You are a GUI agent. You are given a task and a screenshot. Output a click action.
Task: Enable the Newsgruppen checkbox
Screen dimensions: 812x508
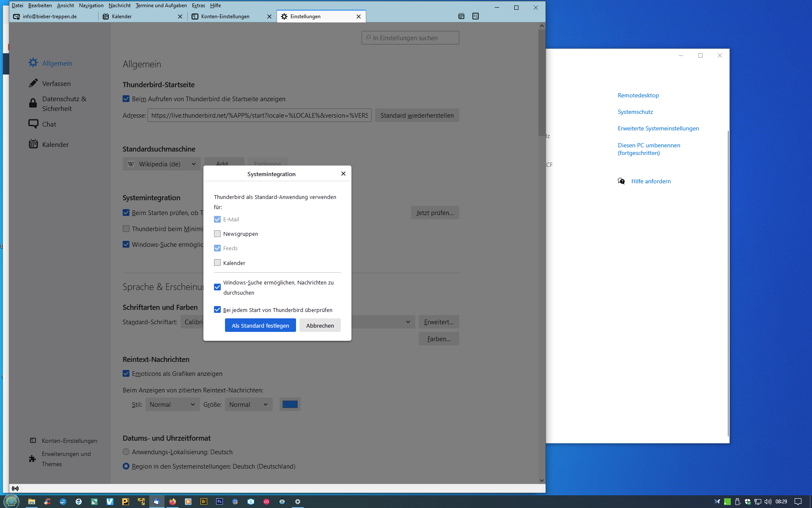[217, 234]
